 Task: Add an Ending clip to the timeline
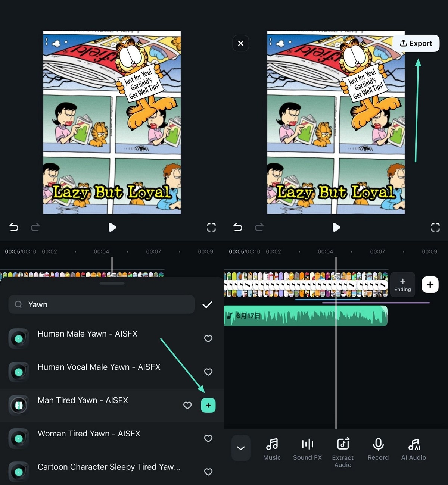click(x=402, y=285)
